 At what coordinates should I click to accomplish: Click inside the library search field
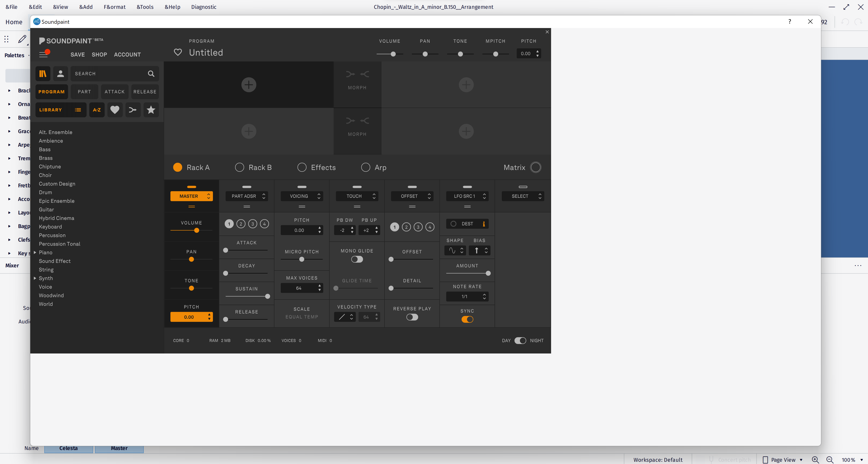(x=111, y=73)
